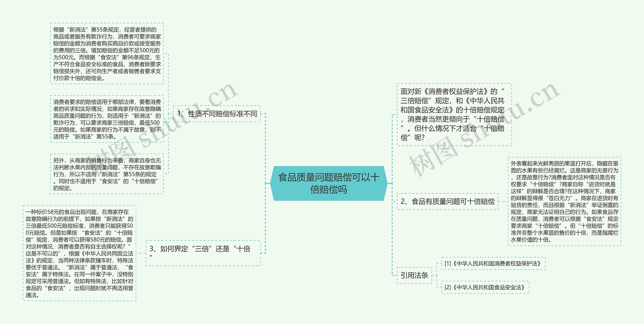Screen dimensions: 644x324
Task: Open reference [1]《中华人民共和国消费者权益保护法》
Action: (493, 264)
